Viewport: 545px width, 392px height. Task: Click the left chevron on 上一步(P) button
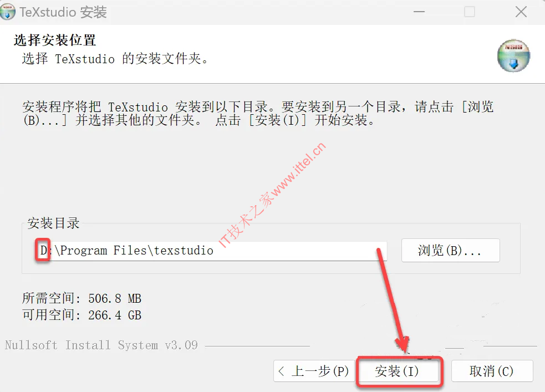point(282,371)
